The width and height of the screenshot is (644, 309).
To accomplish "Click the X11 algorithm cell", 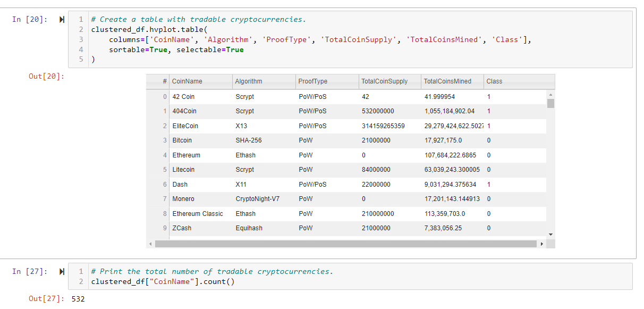I will (265, 185).
